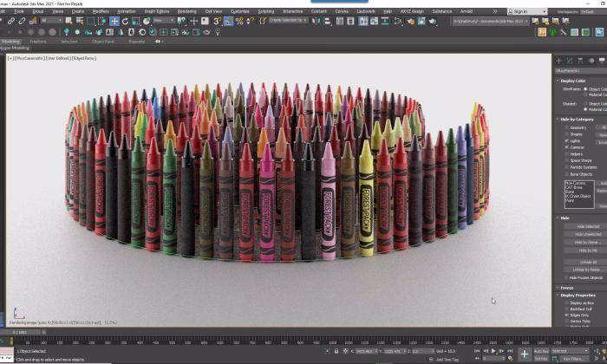Viewport: 607px width, 364px height.
Task: Click the Bind to Space Warp icon
Action: point(33,21)
